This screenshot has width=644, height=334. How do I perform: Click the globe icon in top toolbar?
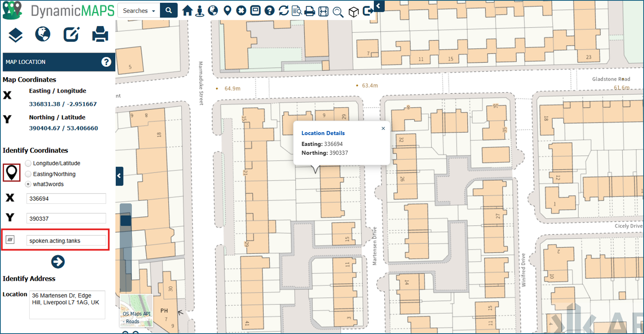213,10
